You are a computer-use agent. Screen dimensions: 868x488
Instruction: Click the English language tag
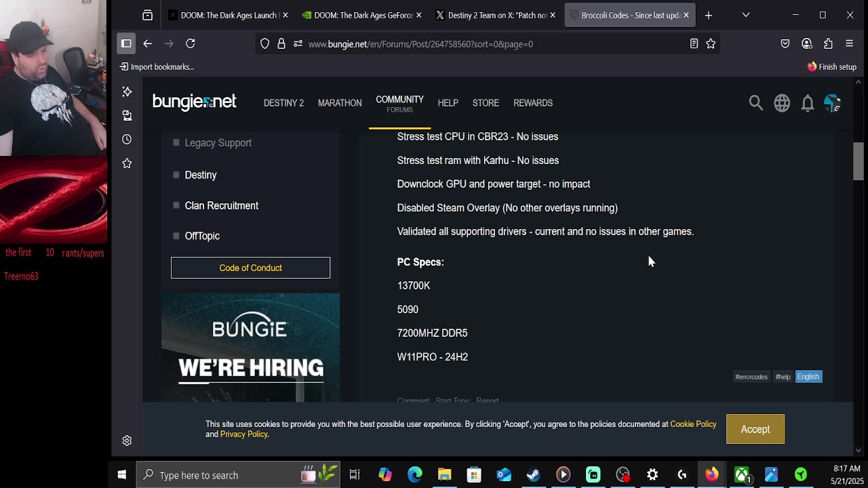click(x=808, y=377)
